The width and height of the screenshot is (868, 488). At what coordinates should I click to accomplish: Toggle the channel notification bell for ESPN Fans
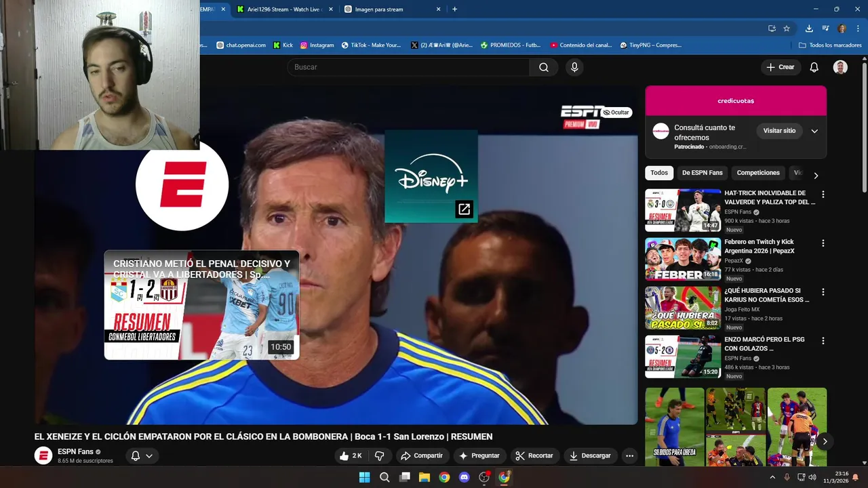[142, 455]
